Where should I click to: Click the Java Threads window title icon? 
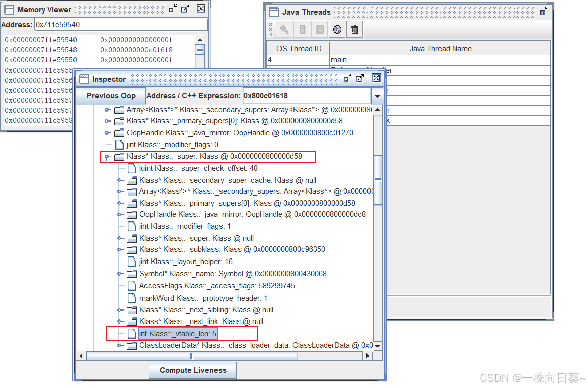(x=274, y=12)
